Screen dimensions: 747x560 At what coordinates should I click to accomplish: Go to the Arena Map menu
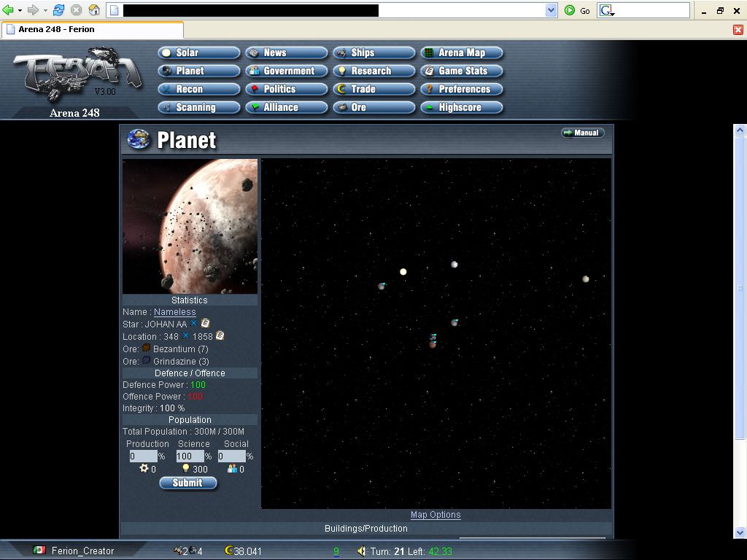point(461,52)
